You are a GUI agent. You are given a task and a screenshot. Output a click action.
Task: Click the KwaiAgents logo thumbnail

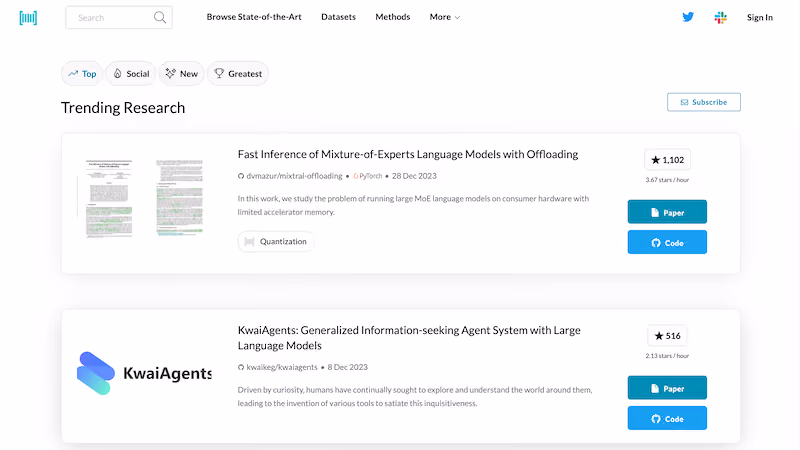pyautogui.click(x=144, y=373)
